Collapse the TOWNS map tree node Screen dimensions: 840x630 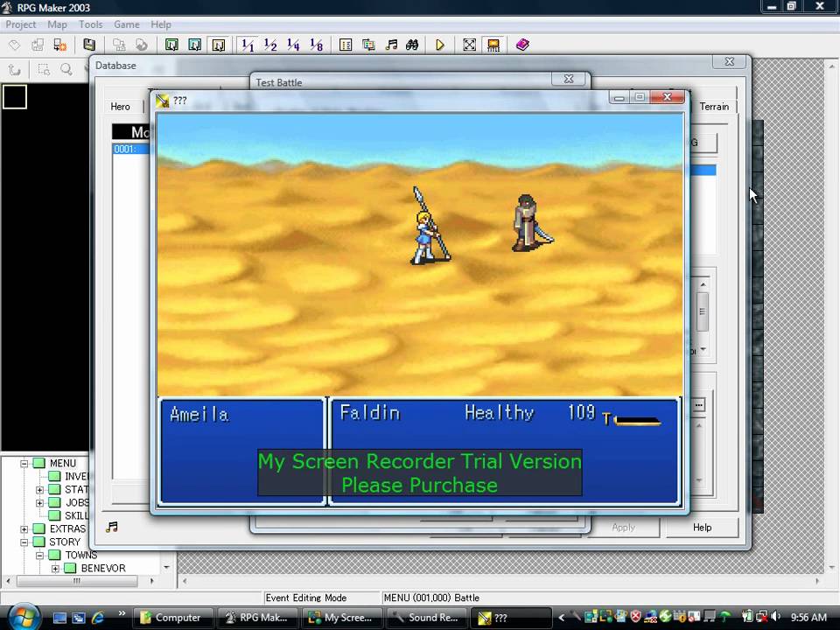pyautogui.click(x=39, y=556)
